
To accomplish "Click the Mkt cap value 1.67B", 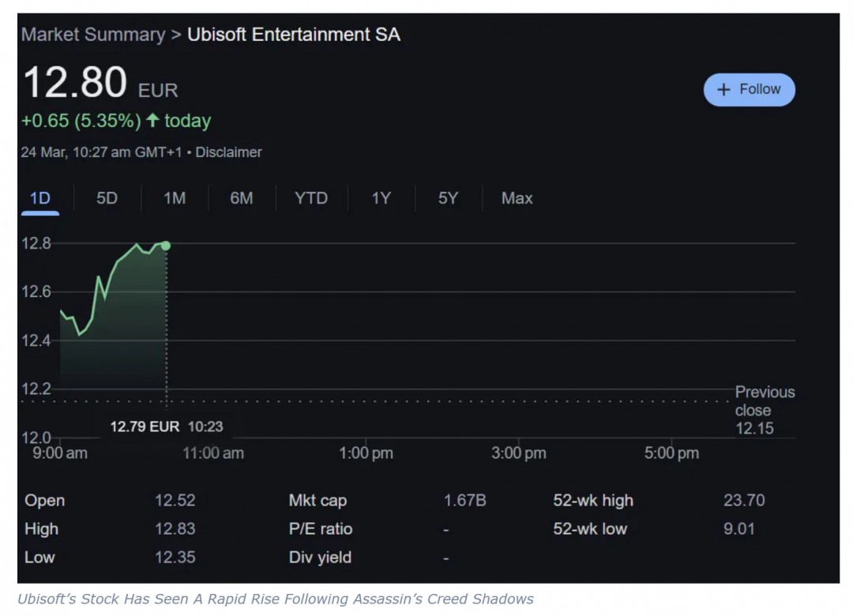I will (465, 500).
